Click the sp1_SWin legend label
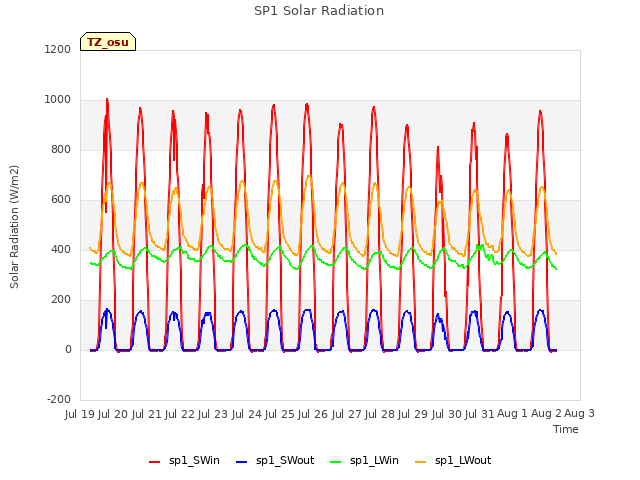640x480 pixels. pyautogui.click(x=194, y=460)
